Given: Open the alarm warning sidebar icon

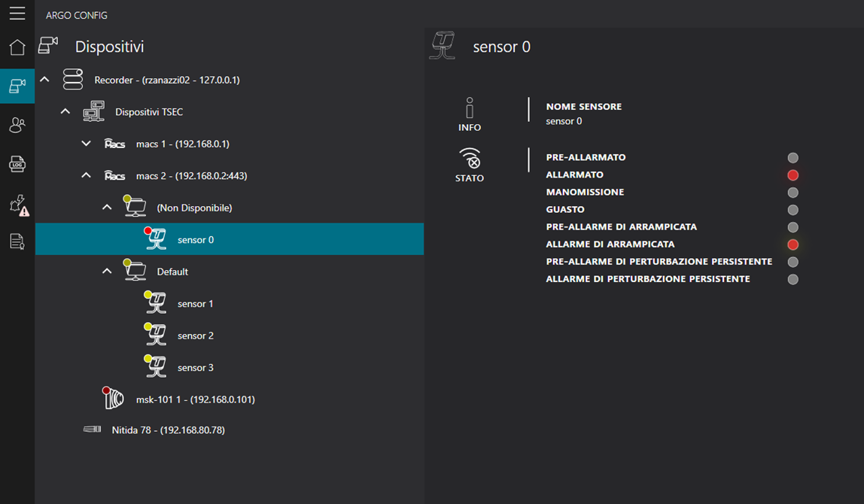Looking at the screenshot, I should click(x=18, y=204).
